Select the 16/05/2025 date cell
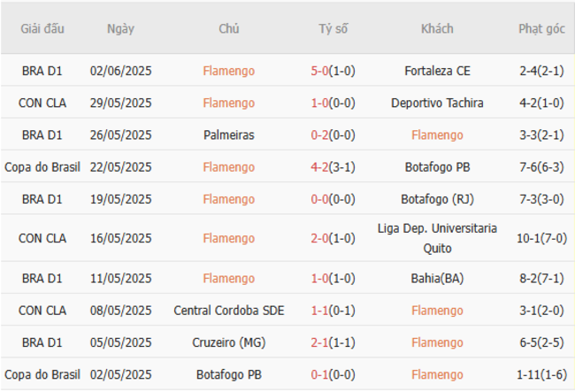This screenshot has height=392, width=575. [120, 238]
